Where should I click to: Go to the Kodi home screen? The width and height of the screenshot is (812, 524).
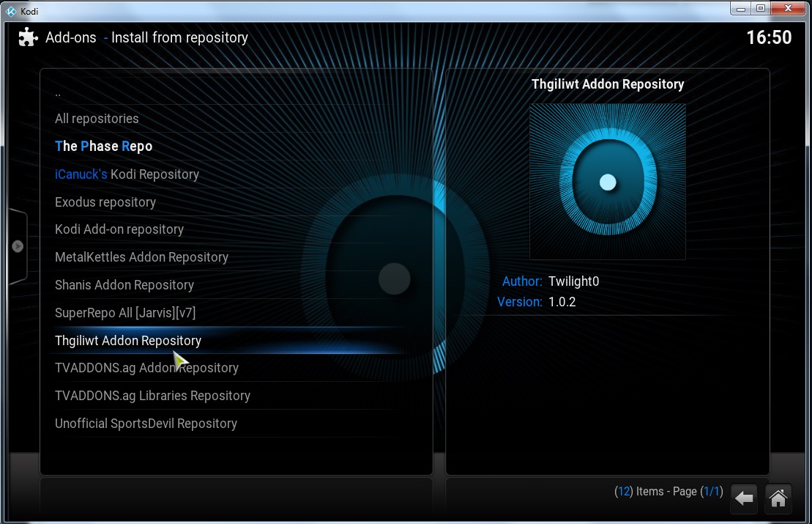pos(778,498)
